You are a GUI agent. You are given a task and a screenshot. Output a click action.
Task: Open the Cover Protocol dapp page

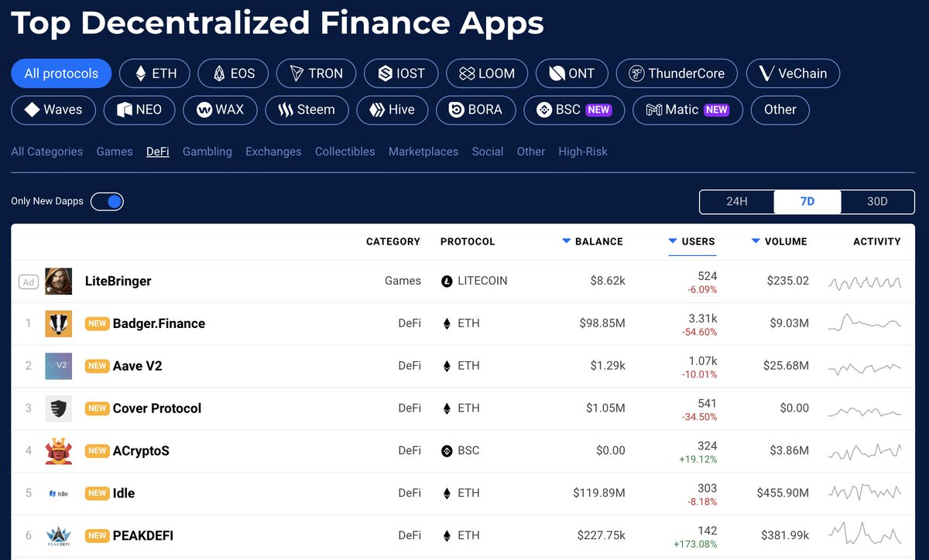(x=157, y=408)
